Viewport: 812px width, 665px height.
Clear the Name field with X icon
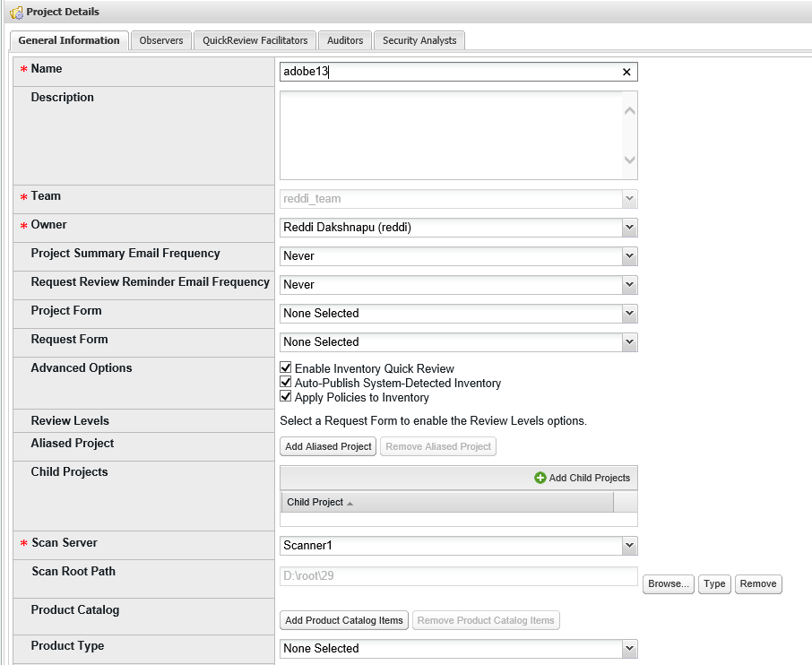pyautogui.click(x=626, y=73)
